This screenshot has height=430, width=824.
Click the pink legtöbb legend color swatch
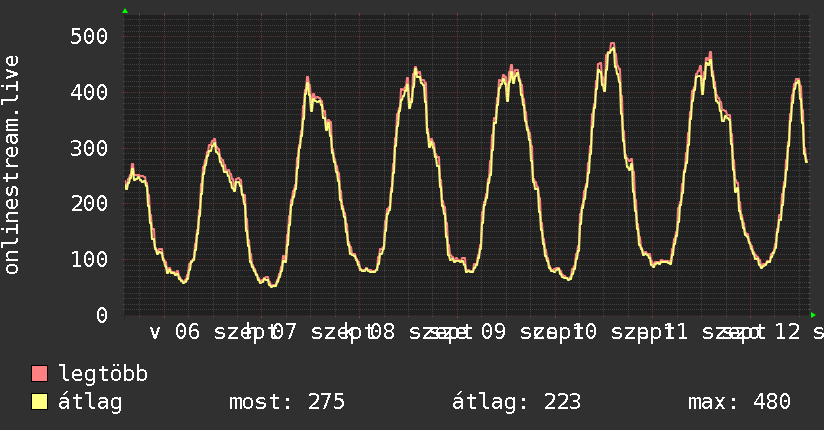click(39, 373)
